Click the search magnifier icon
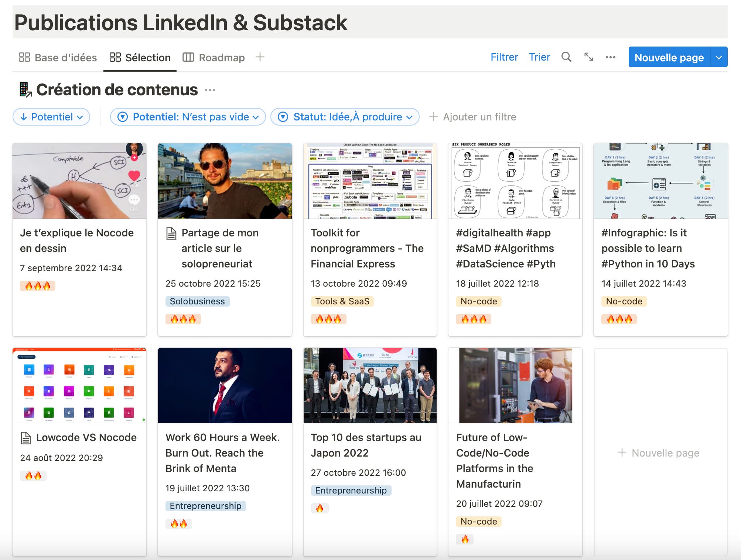This screenshot has width=741, height=560. pos(566,57)
